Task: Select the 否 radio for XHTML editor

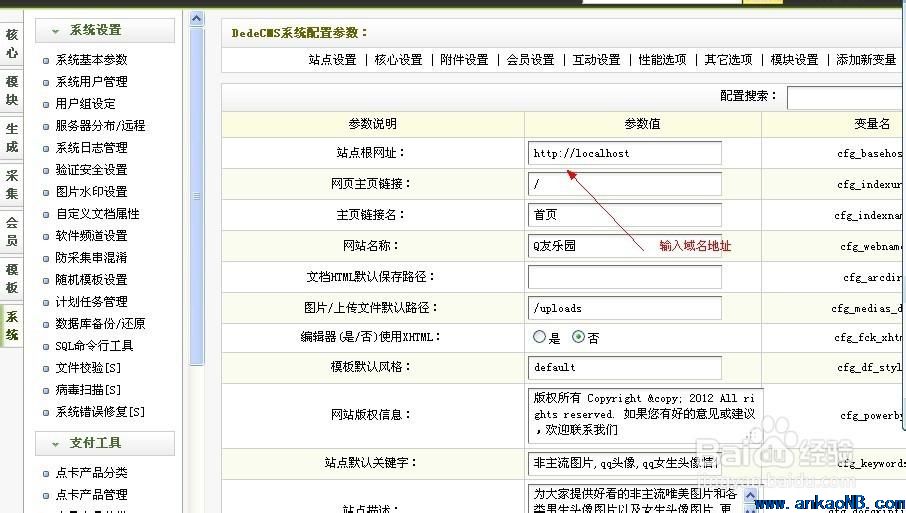Action: (578, 338)
